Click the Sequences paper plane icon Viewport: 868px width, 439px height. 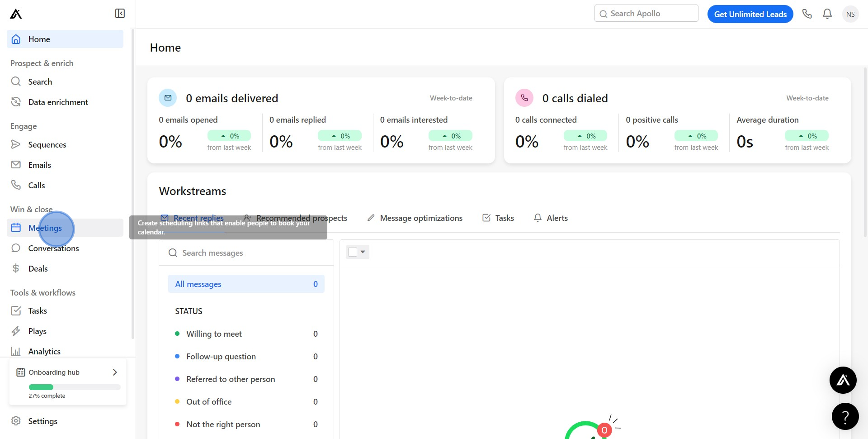(16, 144)
